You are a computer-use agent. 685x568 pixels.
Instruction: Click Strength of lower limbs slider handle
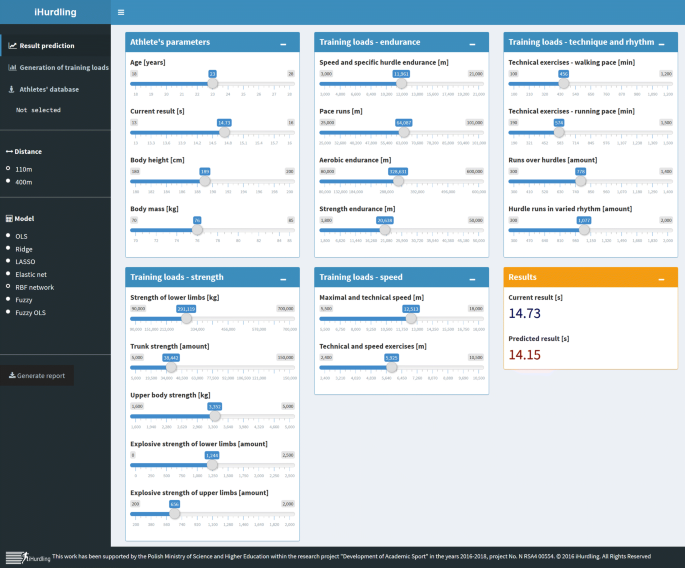pyautogui.click(x=187, y=319)
